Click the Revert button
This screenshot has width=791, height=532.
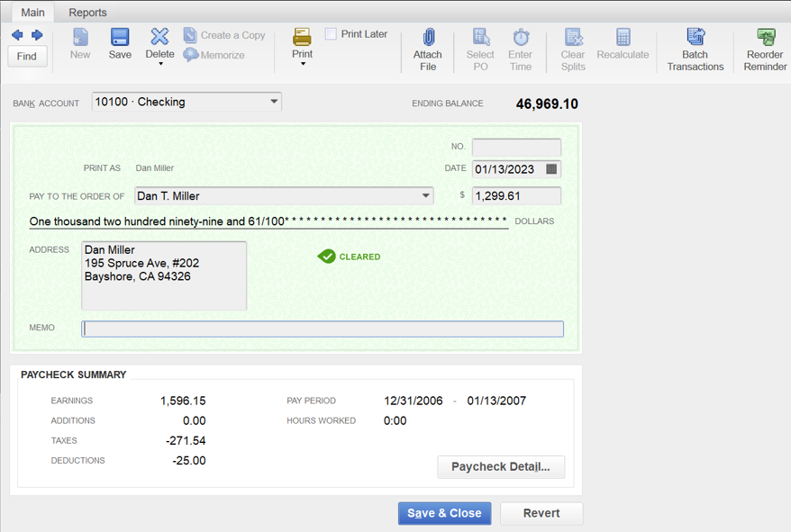541,513
